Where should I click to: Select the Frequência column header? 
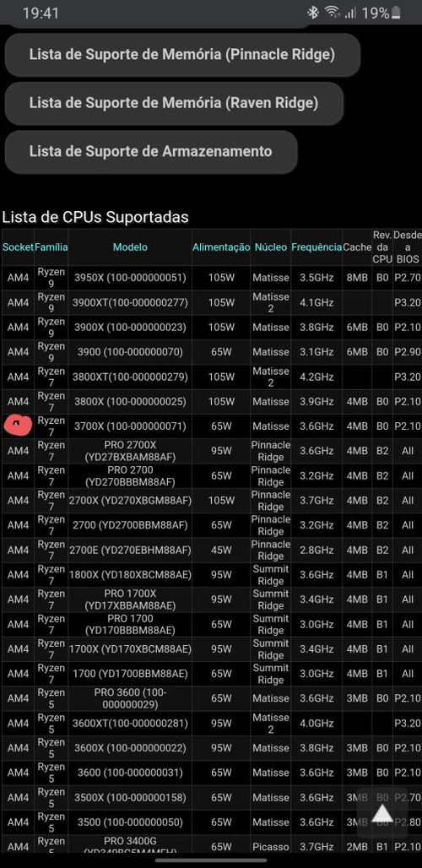pos(316,247)
